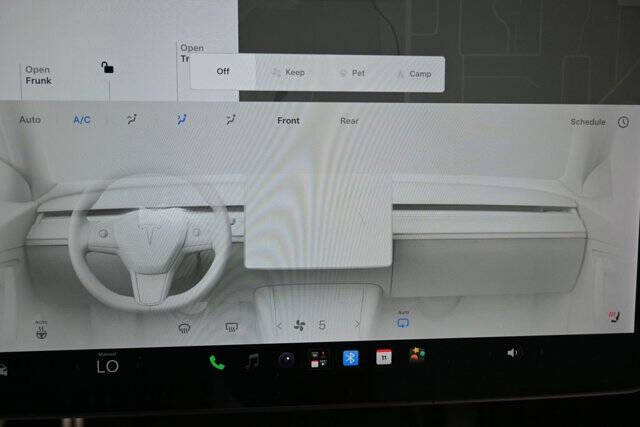Decrease fan speed with left arrow
Image resolution: width=640 pixels, height=427 pixels.
[x=279, y=326]
